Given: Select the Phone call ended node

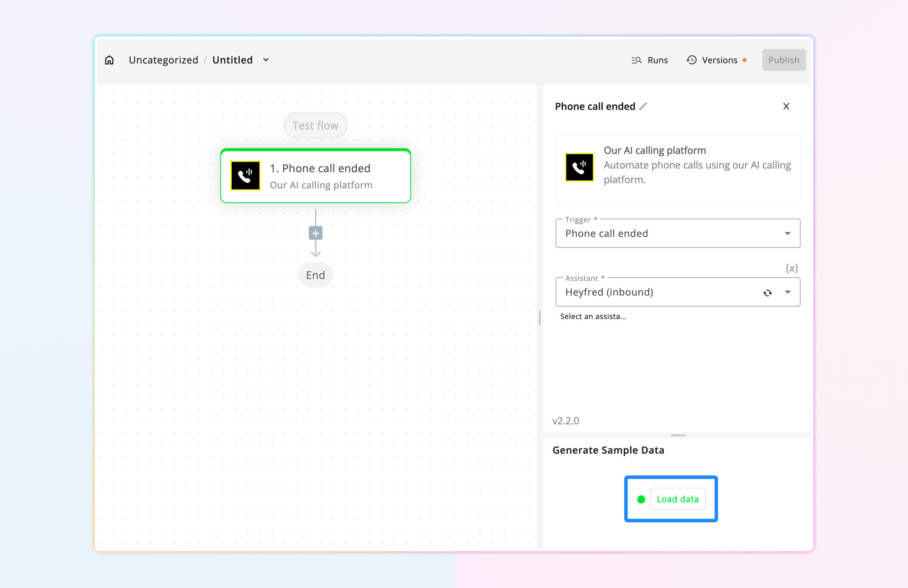Looking at the screenshot, I should pyautogui.click(x=321, y=176).
